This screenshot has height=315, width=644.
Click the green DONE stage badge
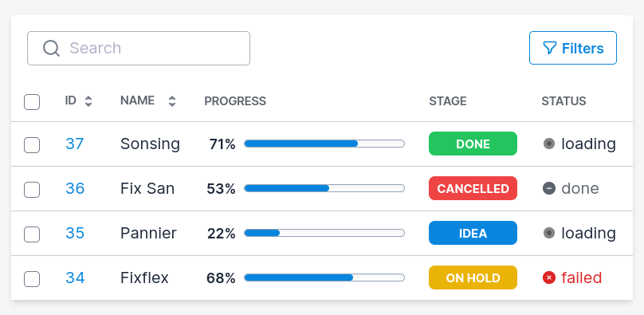tap(473, 144)
